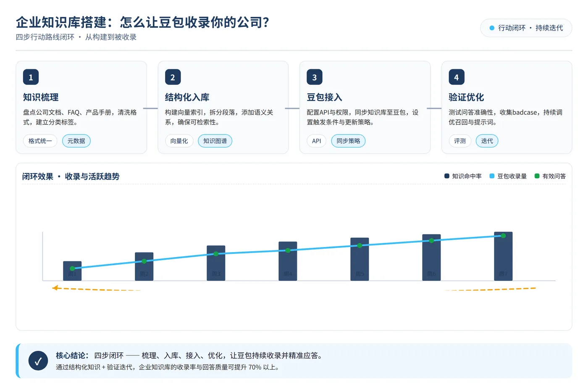This screenshot has height=392, width=588.
Task: Click the orange arrowhead below the chart
Action: coord(55,288)
